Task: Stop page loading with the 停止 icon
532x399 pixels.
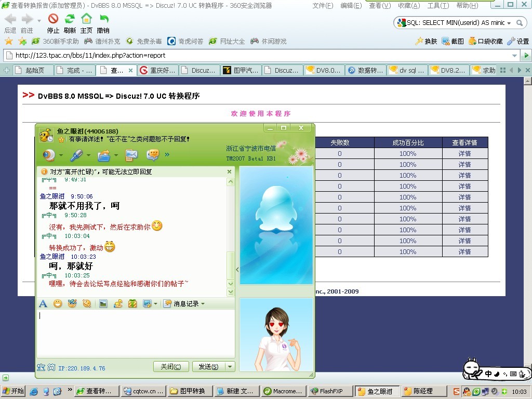Action: 53,19
